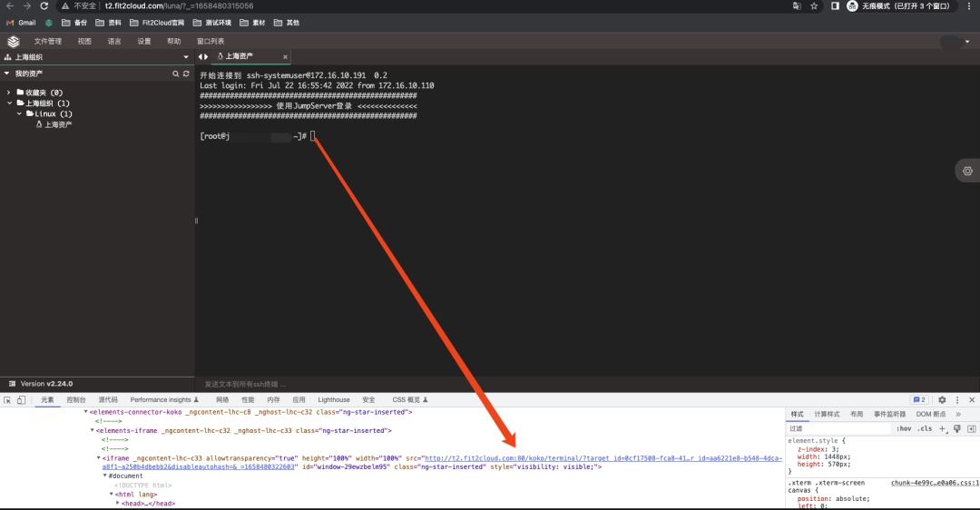Image resolution: width=980 pixels, height=510 pixels.
Task: Click the not-secure warning icon in address bar
Action: pyautogui.click(x=65, y=5)
